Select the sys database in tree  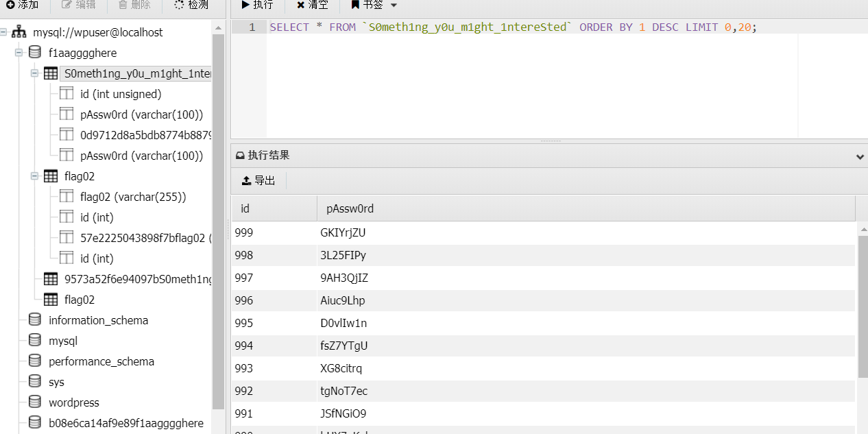click(x=56, y=382)
